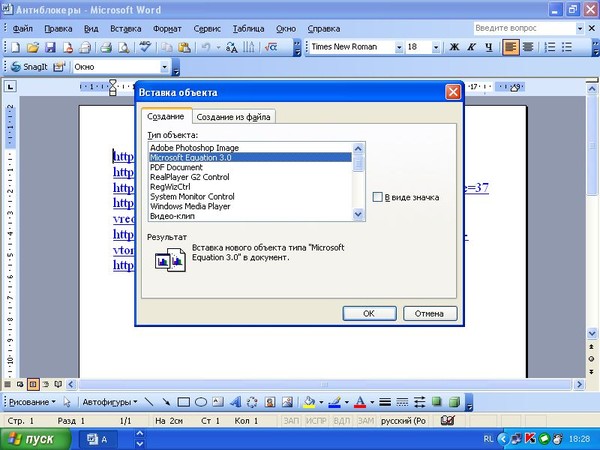Open Fill Color dropdown arrow
600x450 pixels.
coord(321,402)
